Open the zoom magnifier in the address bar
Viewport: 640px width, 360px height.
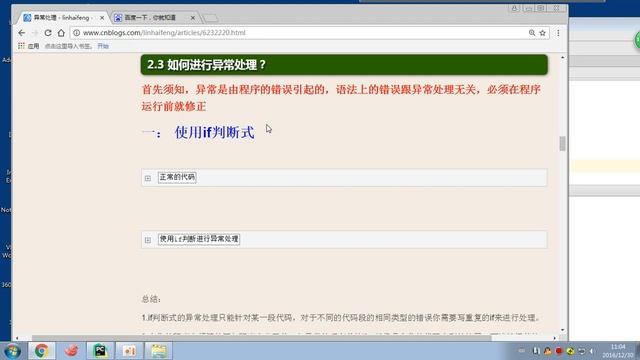pyautogui.click(x=531, y=33)
